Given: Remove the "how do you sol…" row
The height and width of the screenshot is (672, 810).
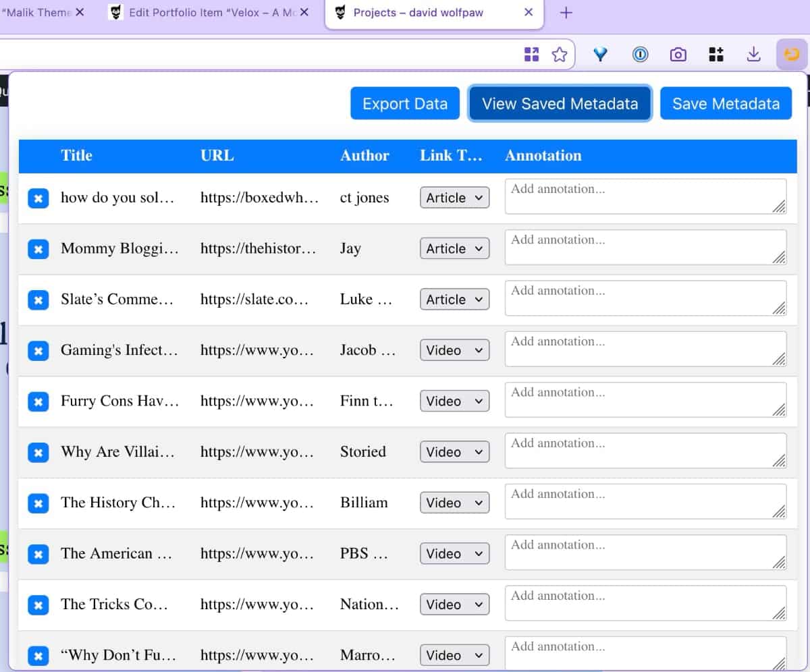Looking at the screenshot, I should coord(38,198).
